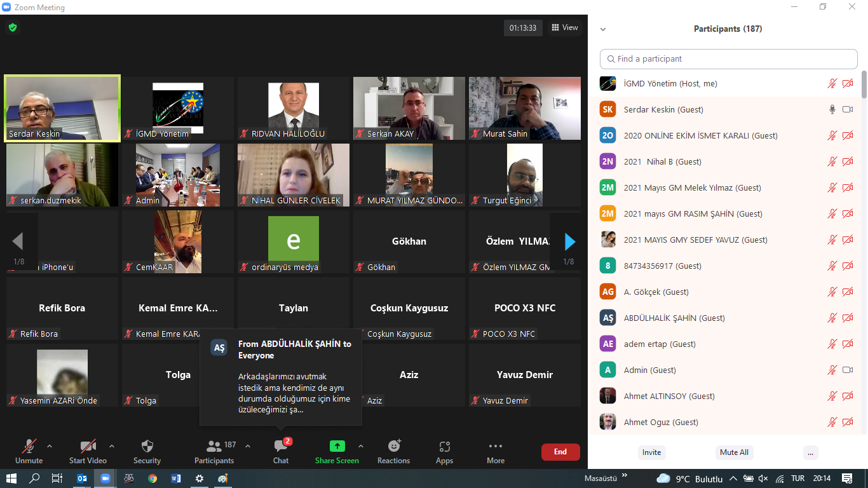Open the Security shield icon
The height and width of the screenshot is (488, 868).
click(147, 446)
